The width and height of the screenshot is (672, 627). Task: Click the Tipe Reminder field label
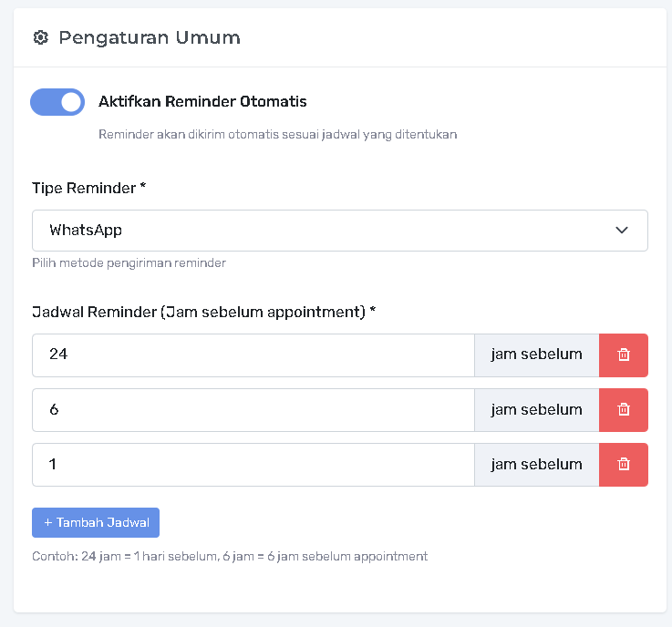pos(88,188)
